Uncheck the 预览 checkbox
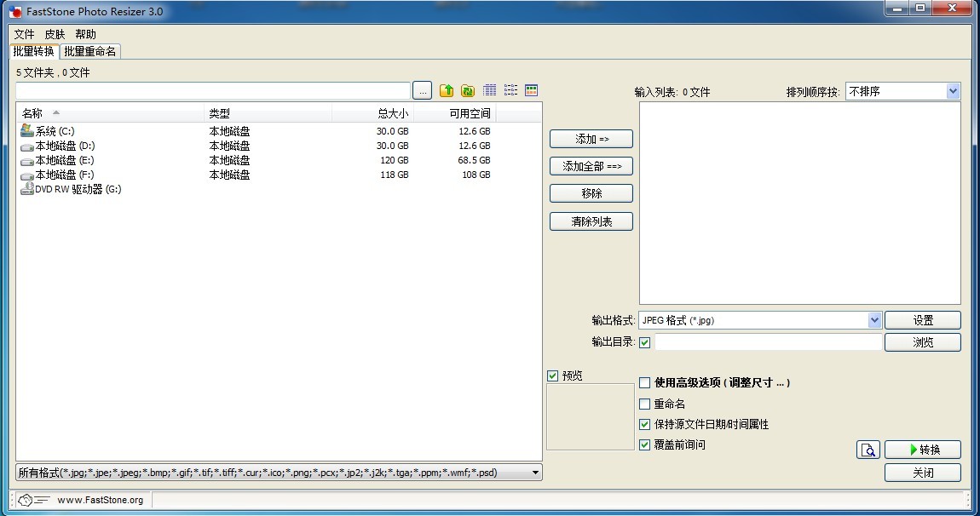 553,376
